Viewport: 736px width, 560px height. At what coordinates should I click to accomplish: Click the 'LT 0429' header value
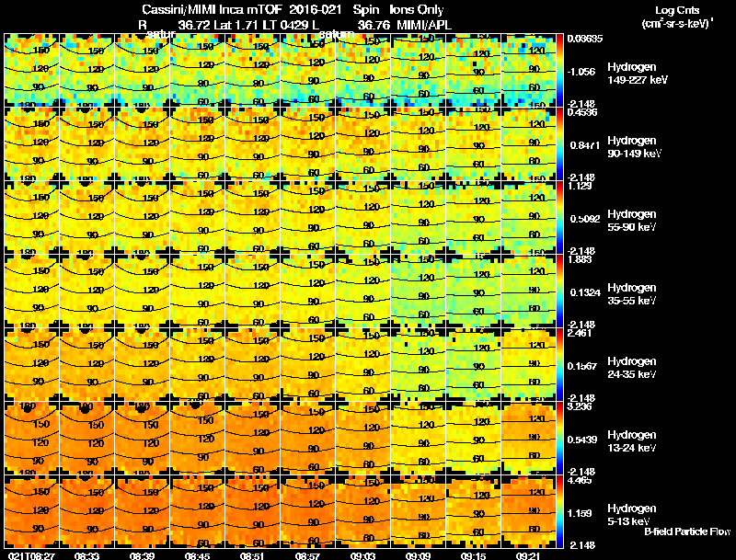click(x=285, y=26)
